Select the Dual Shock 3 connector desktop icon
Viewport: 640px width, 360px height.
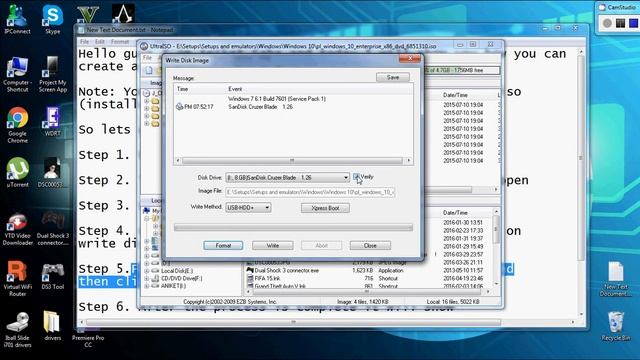point(53,229)
